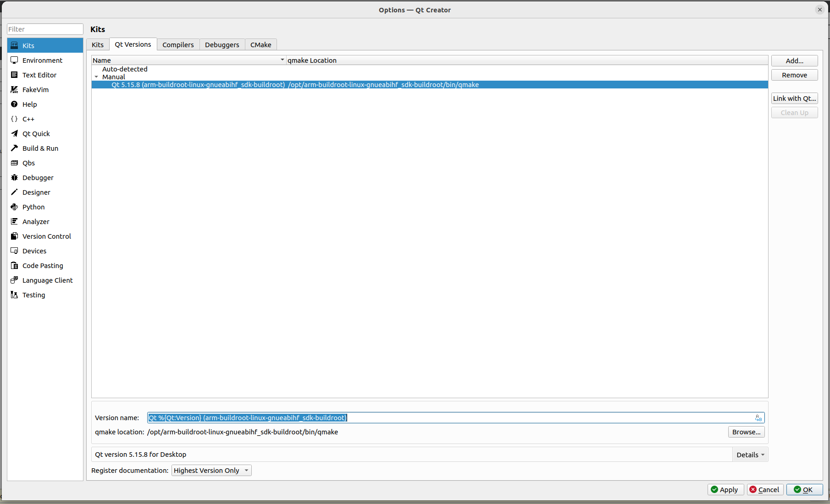This screenshot has height=504, width=830.
Task: Open Text Editor settings category
Action: (x=45, y=75)
